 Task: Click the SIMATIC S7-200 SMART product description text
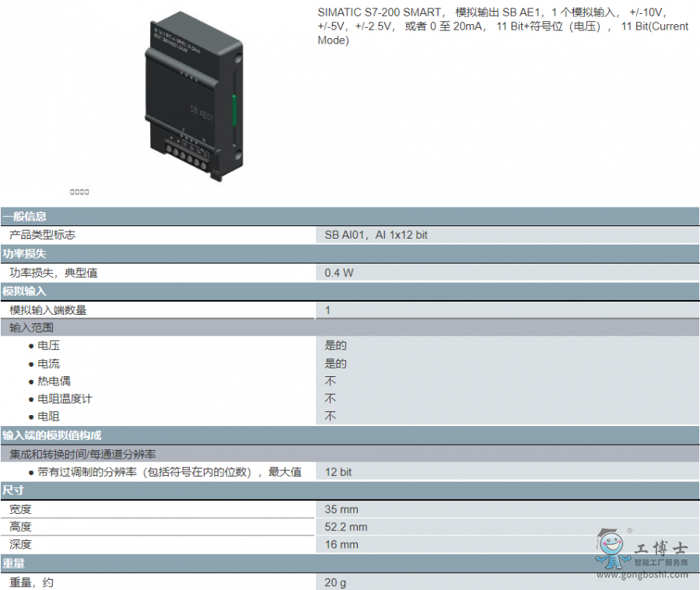tap(502, 26)
